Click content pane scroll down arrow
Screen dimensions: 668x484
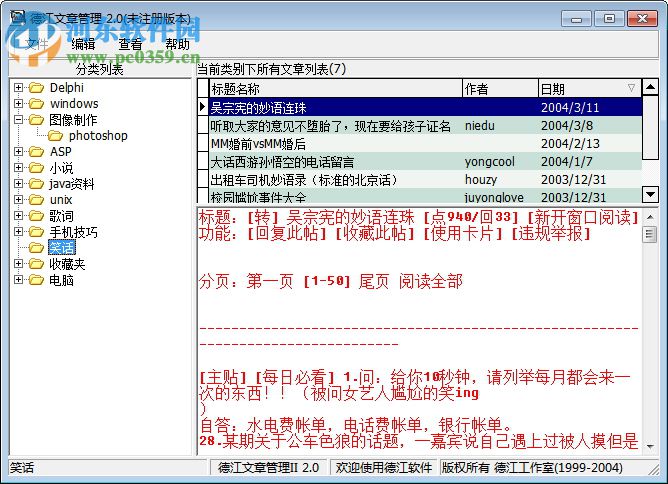(x=650, y=447)
